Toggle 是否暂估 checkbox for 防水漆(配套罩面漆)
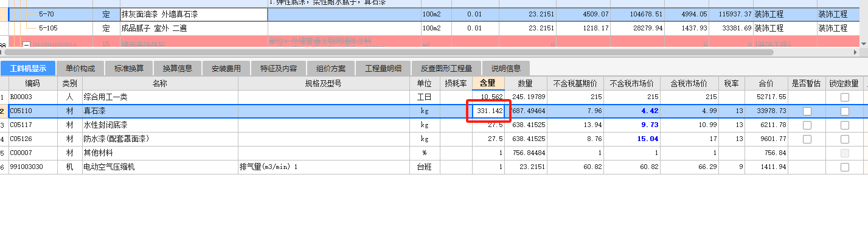The image size is (868, 228). [807, 139]
